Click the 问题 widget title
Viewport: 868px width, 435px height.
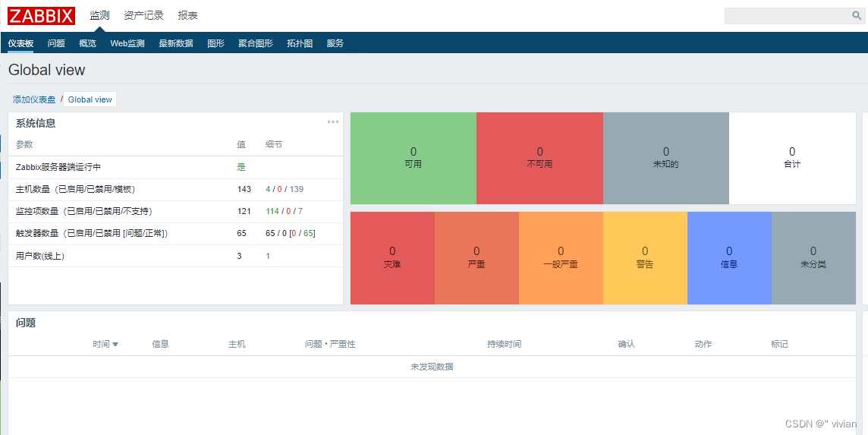(x=26, y=323)
